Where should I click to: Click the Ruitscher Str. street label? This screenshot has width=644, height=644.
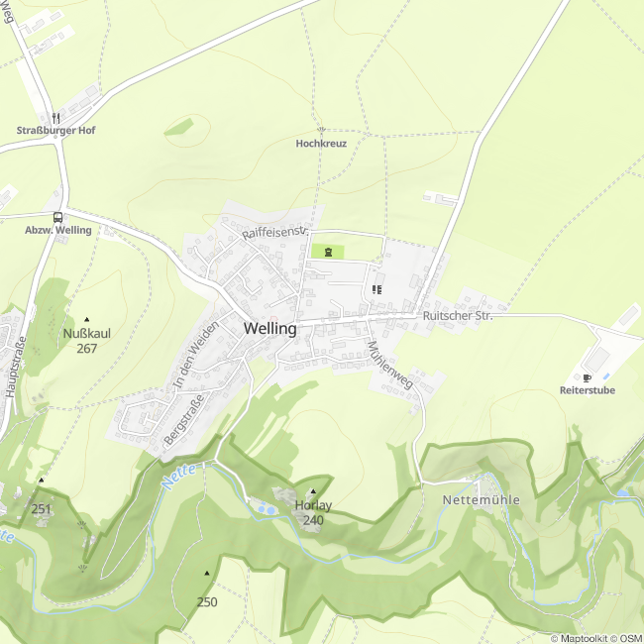tap(458, 316)
